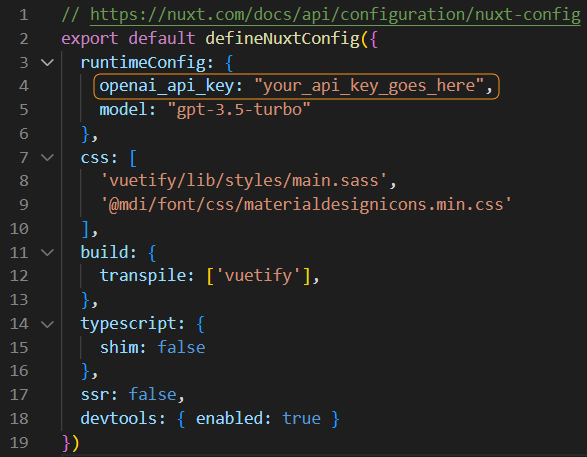Select line number 1 in gutter
587x457 pixels.
(x=24, y=15)
